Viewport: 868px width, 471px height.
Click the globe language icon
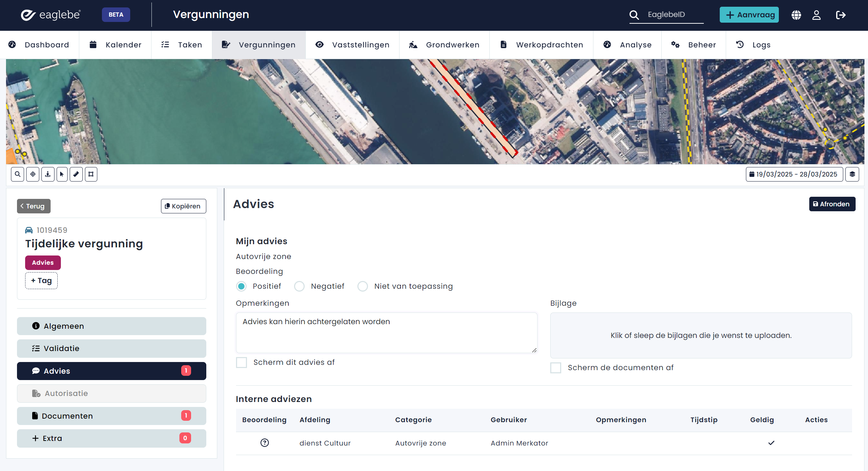796,15
